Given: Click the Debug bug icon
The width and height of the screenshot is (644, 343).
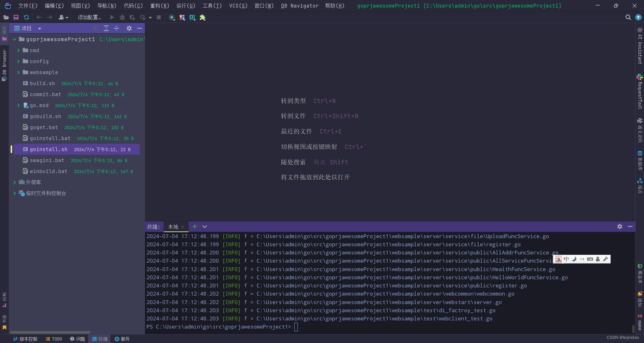Looking at the screenshot, I should point(122,18).
